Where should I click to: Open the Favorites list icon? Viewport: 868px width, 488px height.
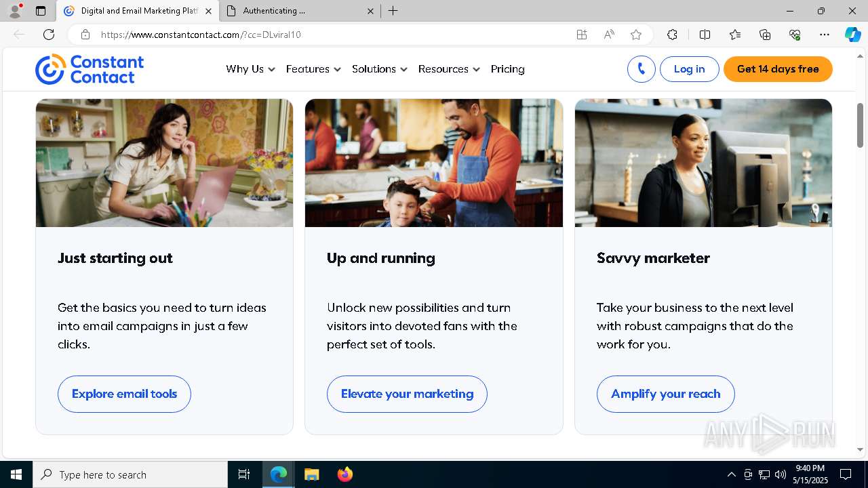point(735,35)
